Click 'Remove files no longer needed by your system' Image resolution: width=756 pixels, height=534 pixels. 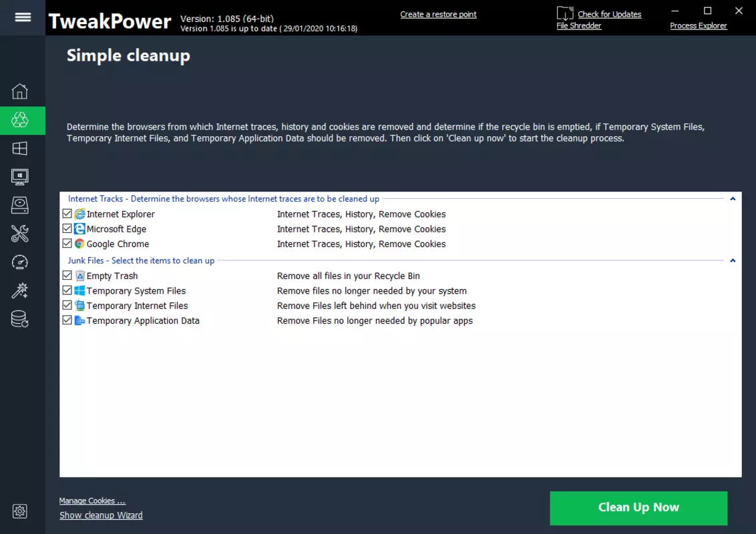click(x=372, y=290)
